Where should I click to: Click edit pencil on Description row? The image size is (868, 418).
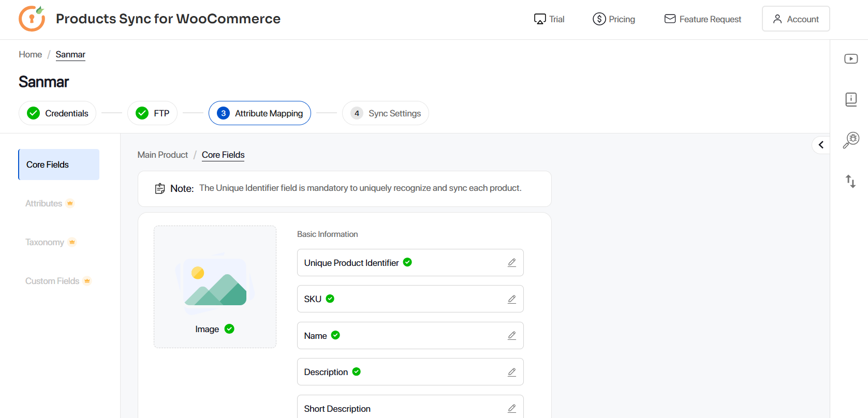[x=511, y=372]
